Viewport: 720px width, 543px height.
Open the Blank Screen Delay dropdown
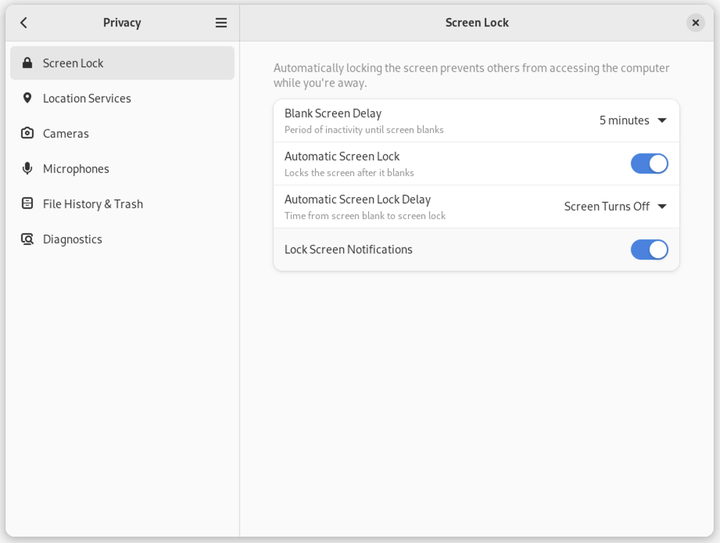[x=632, y=120]
